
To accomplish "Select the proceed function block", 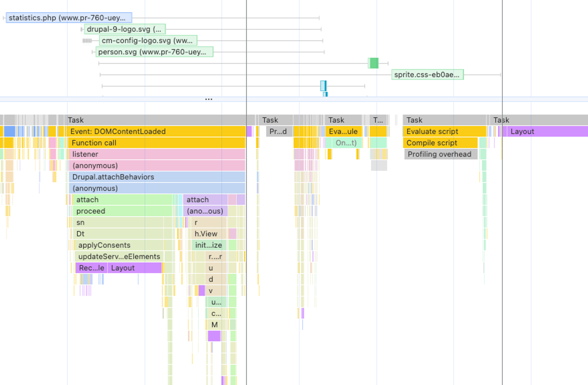I will coord(122,211).
